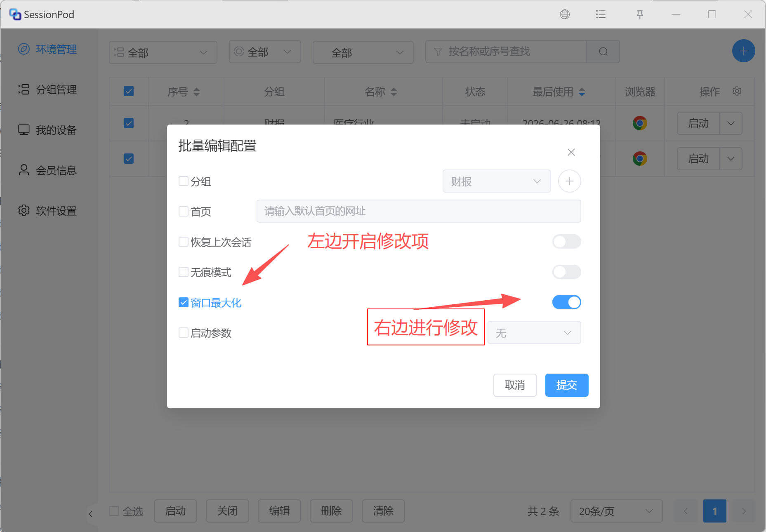Screen dimensions: 766x532
Task: Click the 提交 button
Action: tap(566, 385)
